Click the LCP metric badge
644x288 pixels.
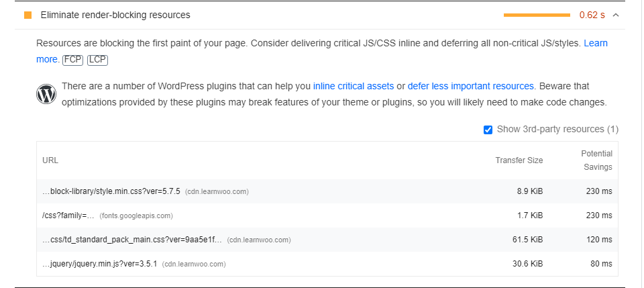pyautogui.click(x=97, y=60)
